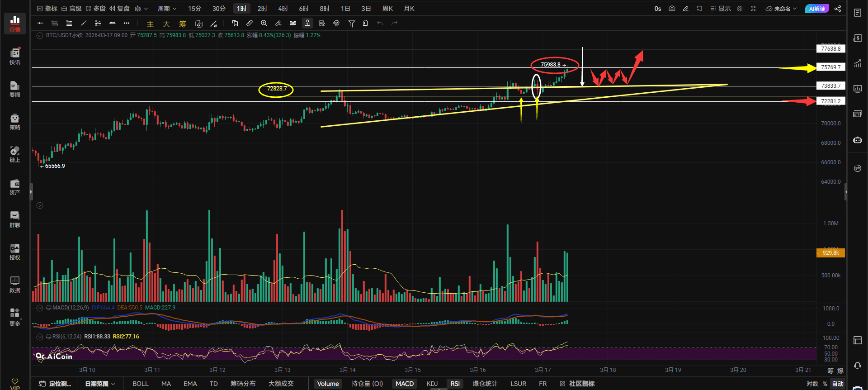Click the AI解读 button
This screenshot has height=390, width=868.
pyautogui.click(x=816, y=9)
